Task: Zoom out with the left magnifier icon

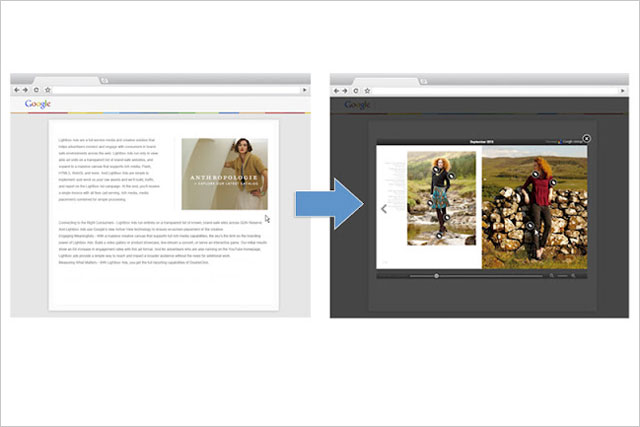Action: tap(551, 276)
